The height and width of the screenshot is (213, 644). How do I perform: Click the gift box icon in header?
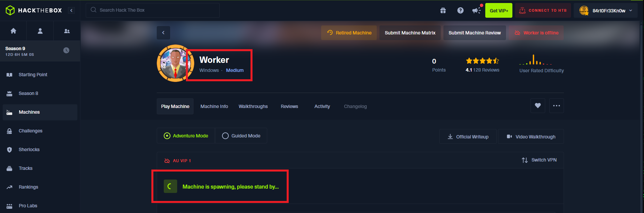click(x=443, y=10)
